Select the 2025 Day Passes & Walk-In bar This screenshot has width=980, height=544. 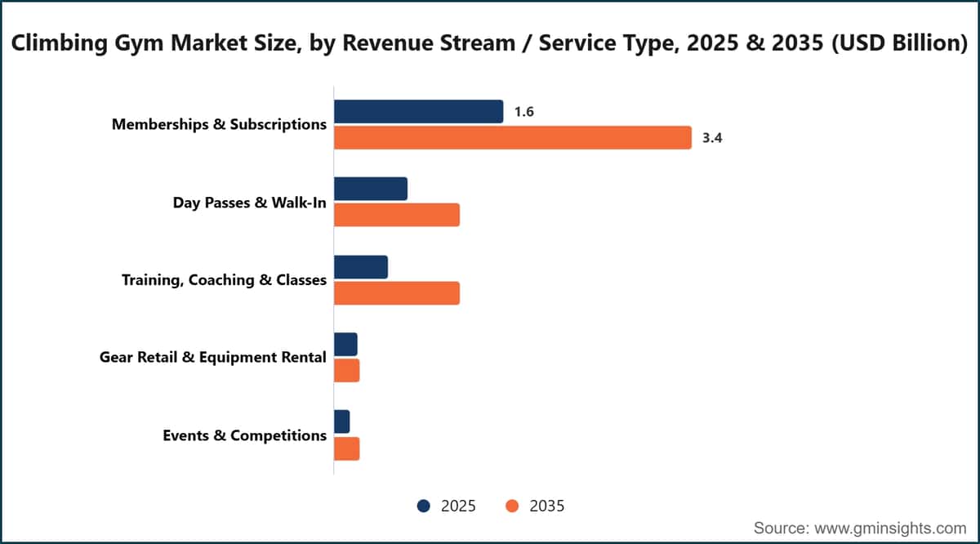[371, 189]
